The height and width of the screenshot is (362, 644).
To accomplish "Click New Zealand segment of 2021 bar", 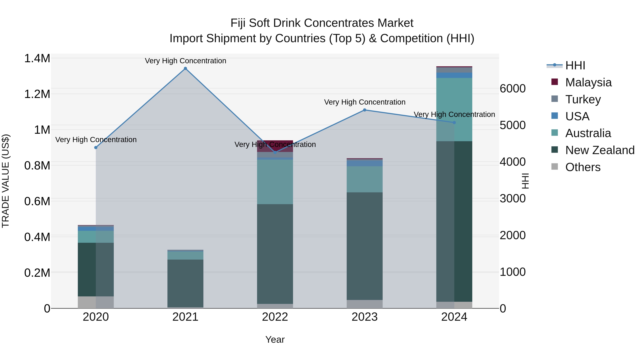I will tap(186, 283).
